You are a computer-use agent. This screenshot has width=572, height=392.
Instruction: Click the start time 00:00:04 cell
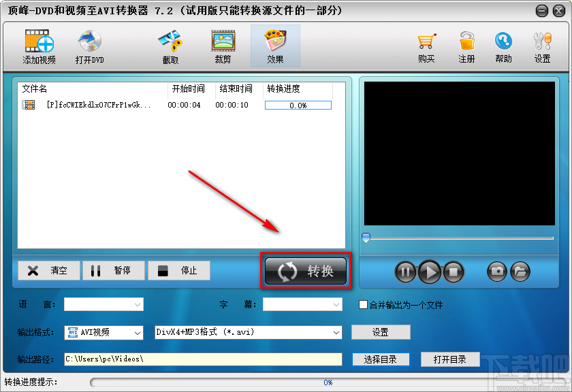(185, 105)
